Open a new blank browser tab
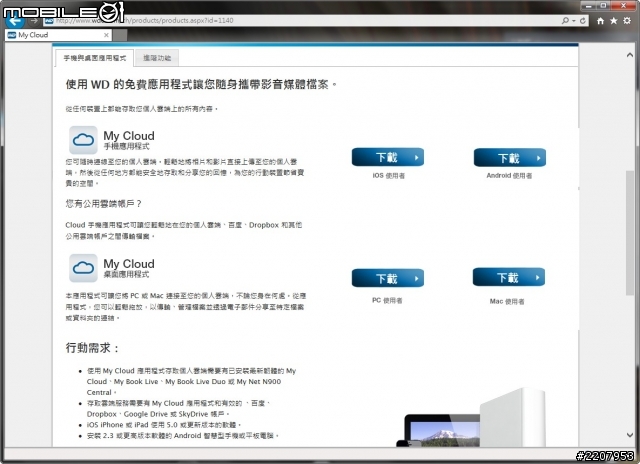Screen dimensions: 640x464 click(120, 35)
